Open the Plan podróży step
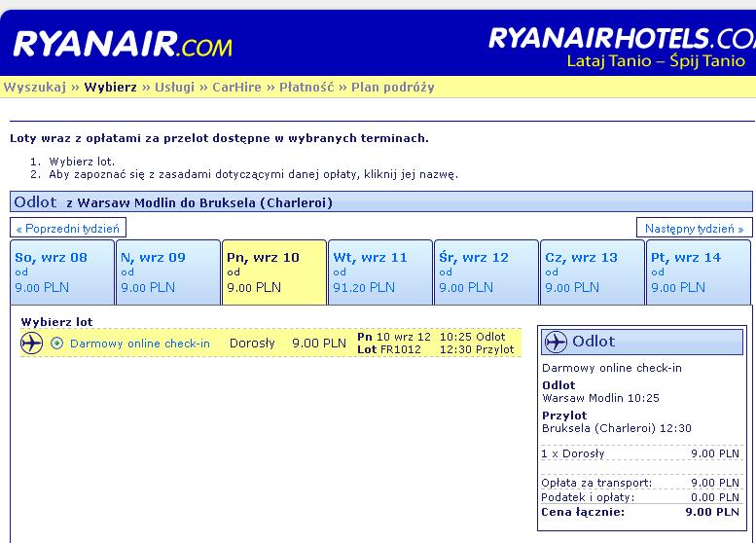This screenshot has width=756, height=543. click(x=393, y=88)
